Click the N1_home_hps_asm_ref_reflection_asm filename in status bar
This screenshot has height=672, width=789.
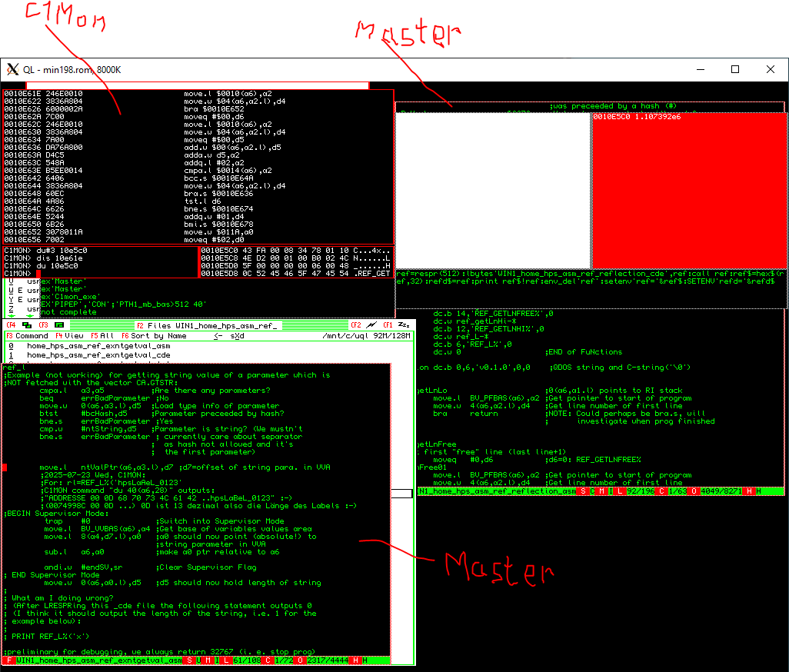click(x=497, y=491)
